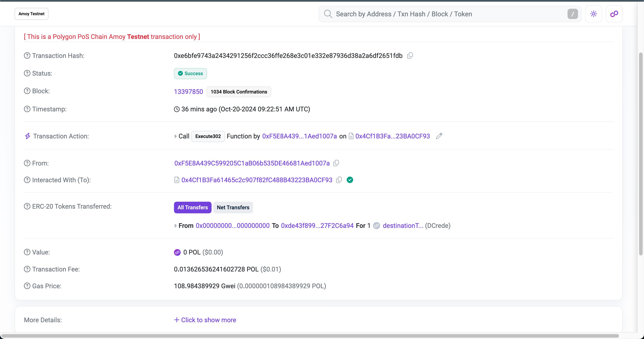The width and height of the screenshot is (644, 339).
Task: Open contract 0x4Cf1B3Fa...23BA0CF93 link
Action: pyautogui.click(x=392, y=136)
